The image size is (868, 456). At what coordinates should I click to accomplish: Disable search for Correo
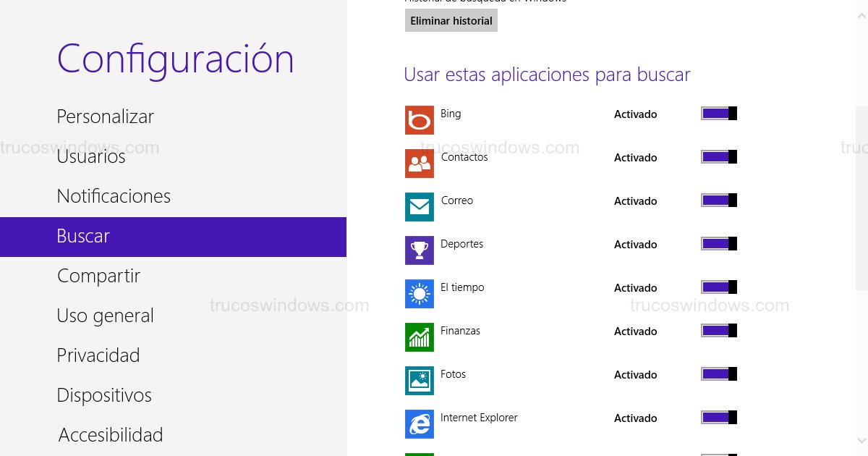tap(718, 200)
